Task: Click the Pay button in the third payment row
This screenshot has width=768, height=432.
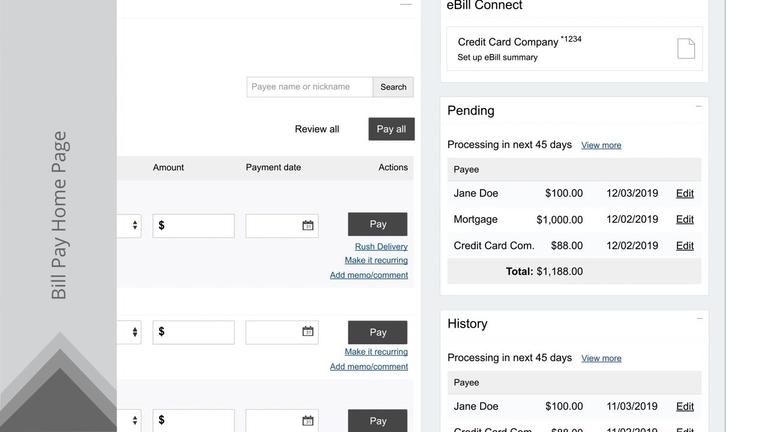Action: [x=378, y=421]
